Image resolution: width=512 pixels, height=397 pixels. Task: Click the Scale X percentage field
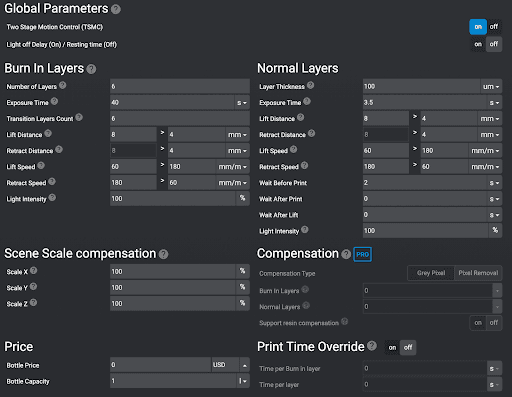173,272
